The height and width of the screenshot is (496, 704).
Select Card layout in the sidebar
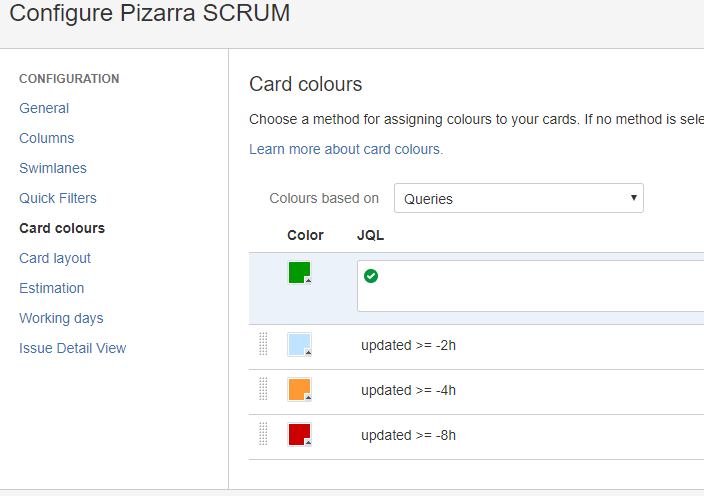pyautogui.click(x=55, y=259)
